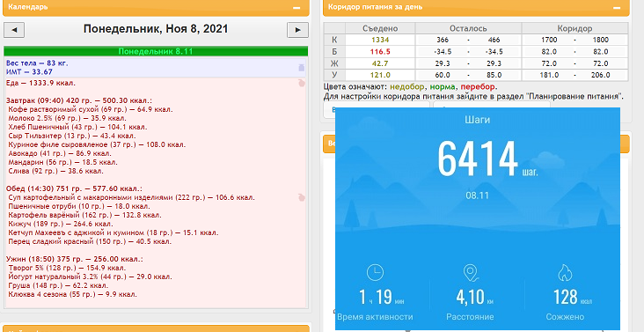Image resolution: width=644 pixels, height=332 pixels.
Task: Click the Вес тела — 83 кг entry
Action: pyautogui.click(x=37, y=63)
